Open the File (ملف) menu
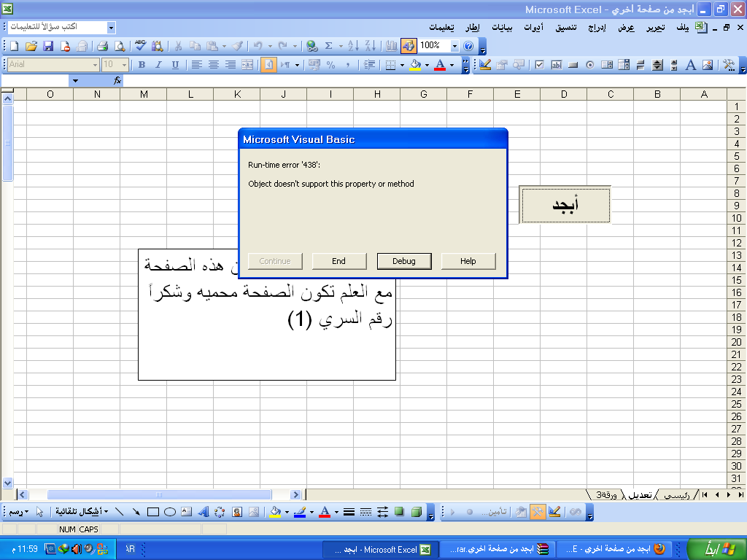747x560 pixels. (x=683, y=28)
